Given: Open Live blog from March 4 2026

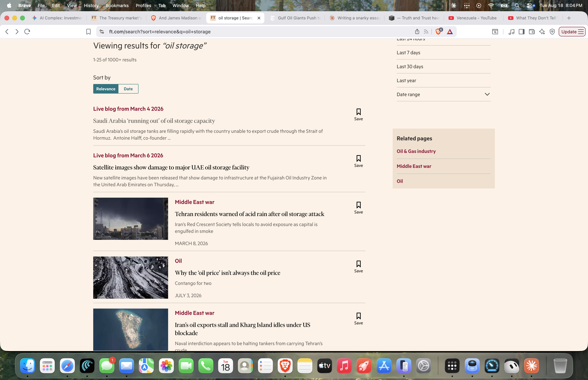Looking at the screenshot, I should coord(128,109).
